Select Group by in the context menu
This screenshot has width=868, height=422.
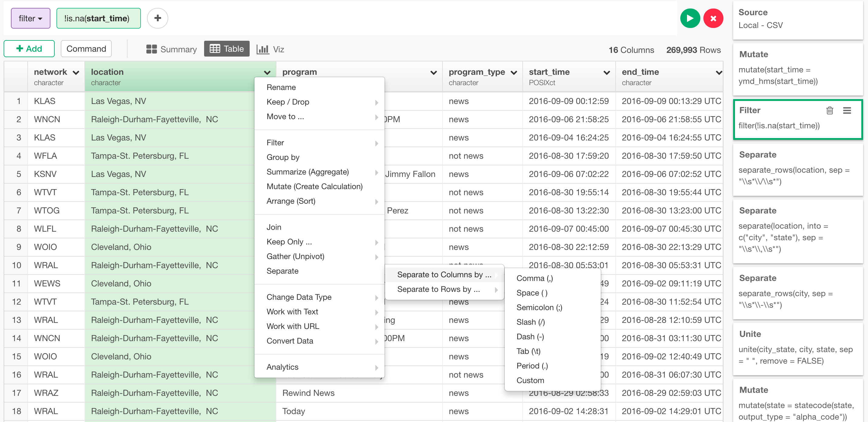(x=283, y=157)
